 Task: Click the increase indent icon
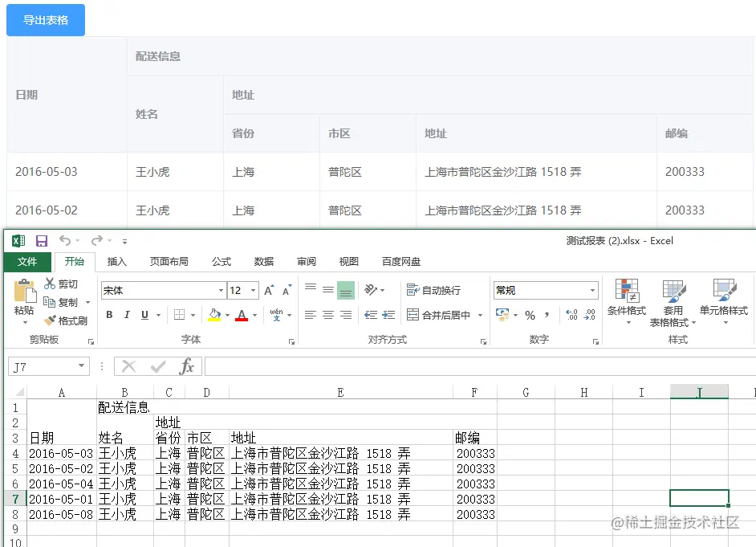tap(388, 315)
